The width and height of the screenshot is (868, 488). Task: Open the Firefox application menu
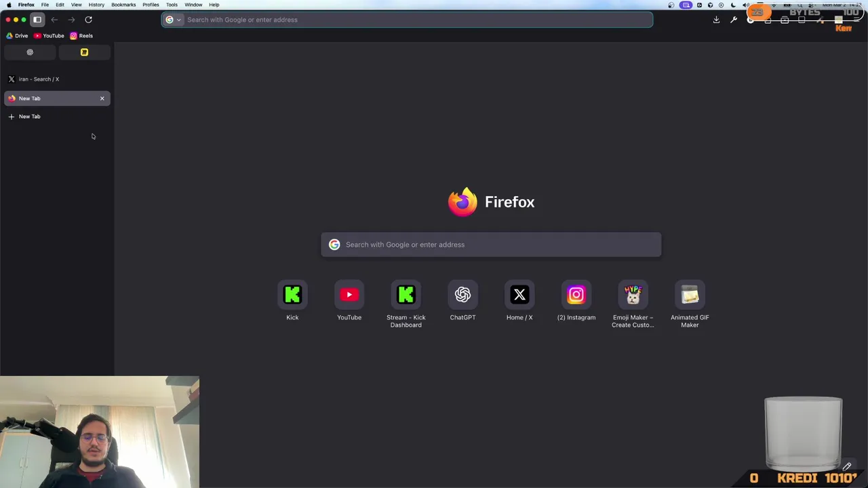(x=26, y=5)
